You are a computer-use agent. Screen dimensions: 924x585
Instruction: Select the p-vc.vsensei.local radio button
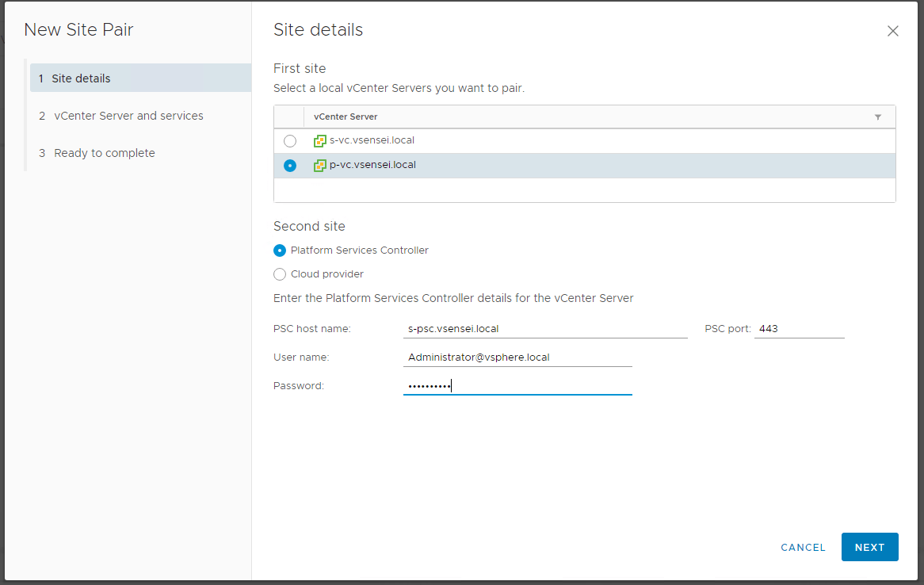(x=290, y=166)
